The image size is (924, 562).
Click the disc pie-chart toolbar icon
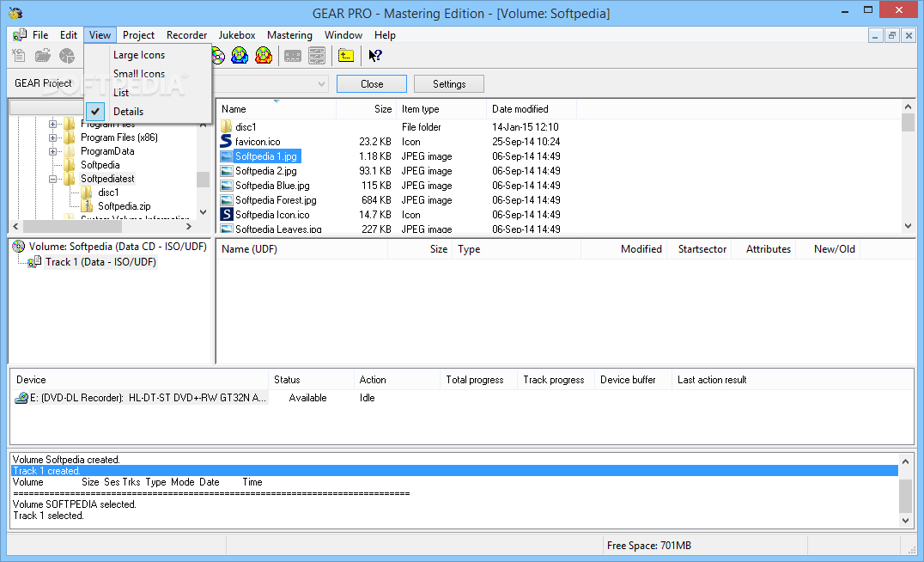[67, 56]
